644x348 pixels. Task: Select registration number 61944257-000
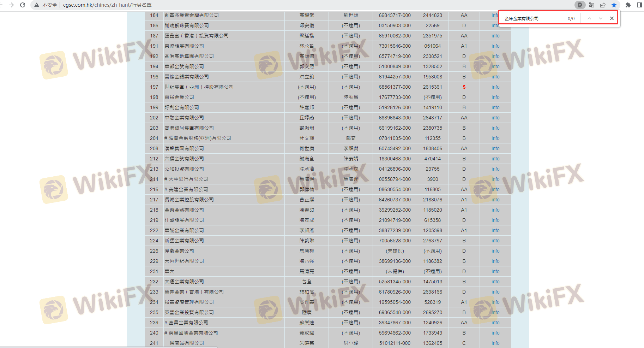pyautogui.click(x=395, y=77)
